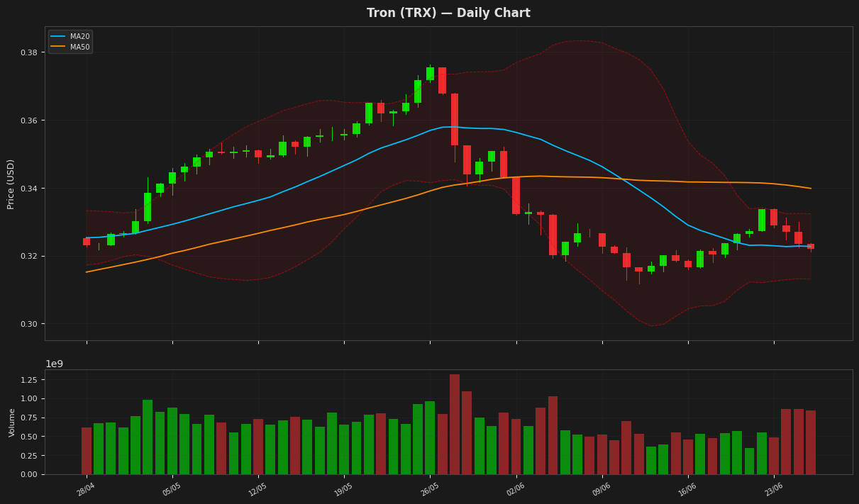This screenshot has width=859, height=504.
Task: Click the 0.30 price tick label
Action: point(30,324)
